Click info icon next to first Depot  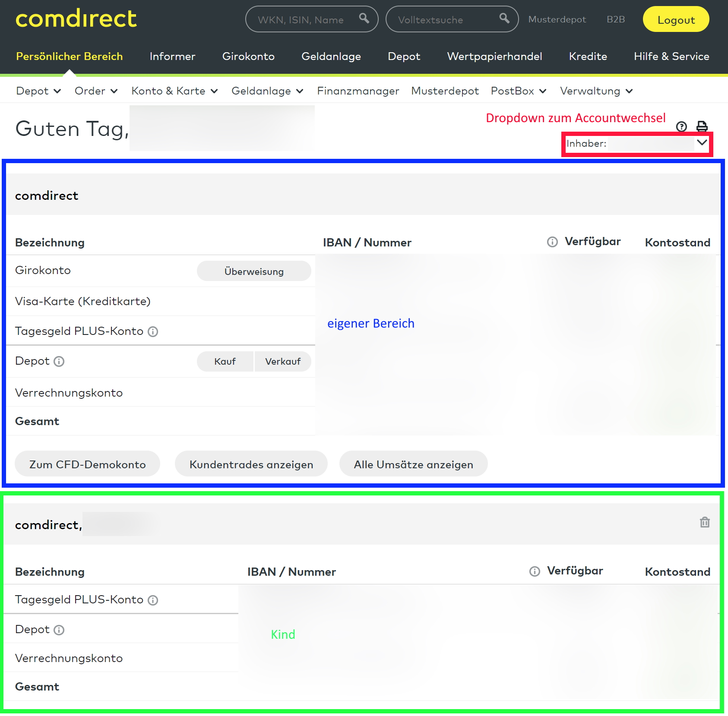(59, 362)
